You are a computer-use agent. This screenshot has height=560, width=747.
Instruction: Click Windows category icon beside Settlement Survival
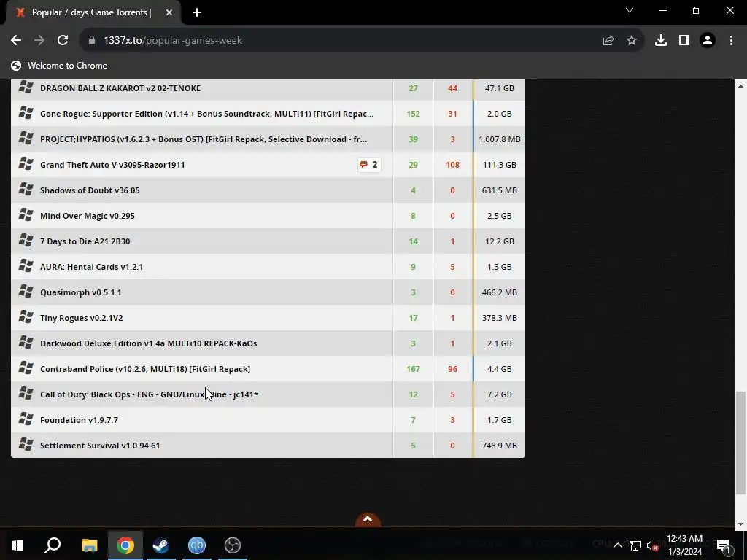click(26, 445)
